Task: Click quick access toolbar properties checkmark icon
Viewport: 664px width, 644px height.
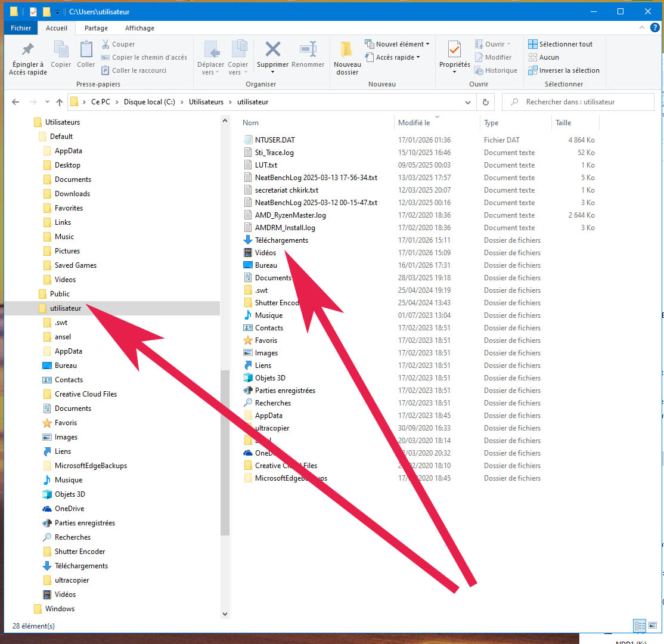Action: tap(33, 12)
